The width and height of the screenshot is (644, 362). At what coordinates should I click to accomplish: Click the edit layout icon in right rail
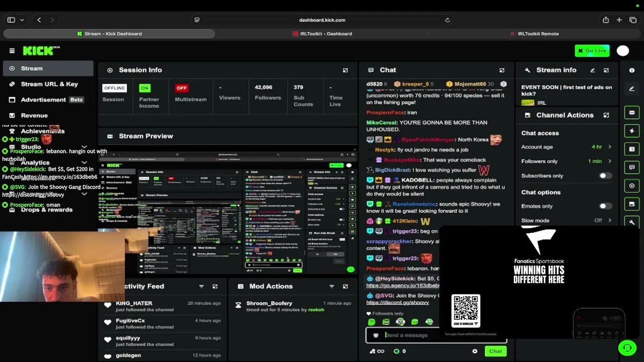632,89
